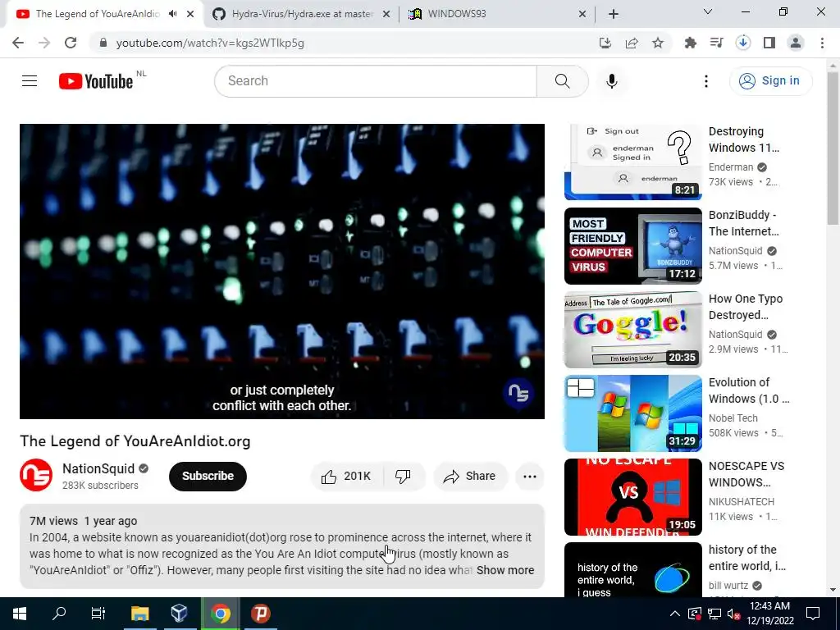Image resolution: width=840 pixels, height=630 pixels.
Task: Show Chrome downloads
Action: pos(743,43)
